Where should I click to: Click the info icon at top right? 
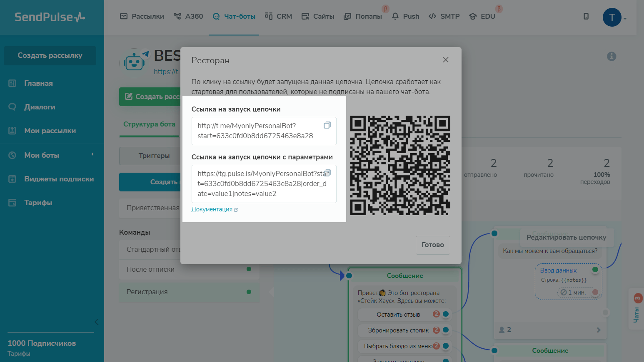click(x=612, y=56)
